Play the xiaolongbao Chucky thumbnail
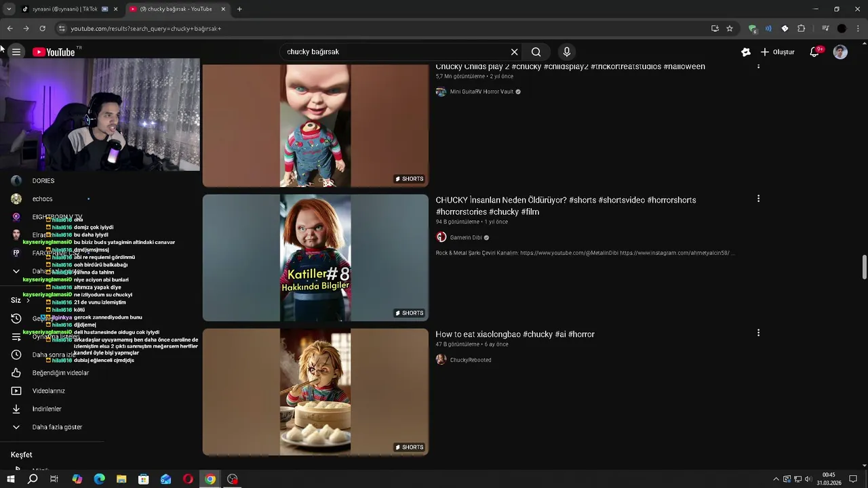 [x=315, y=392]
